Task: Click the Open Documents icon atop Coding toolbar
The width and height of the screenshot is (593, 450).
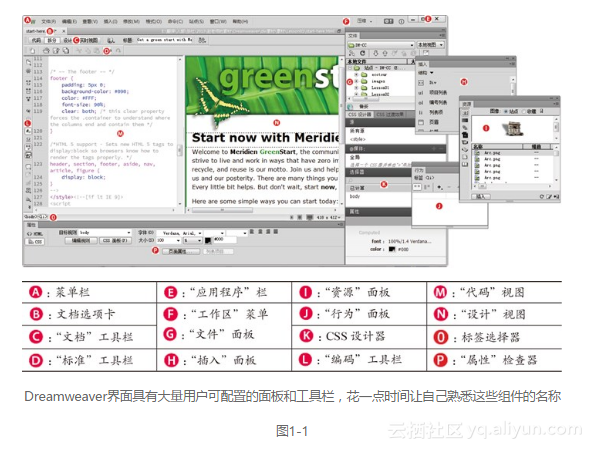Action: [28, 62]
